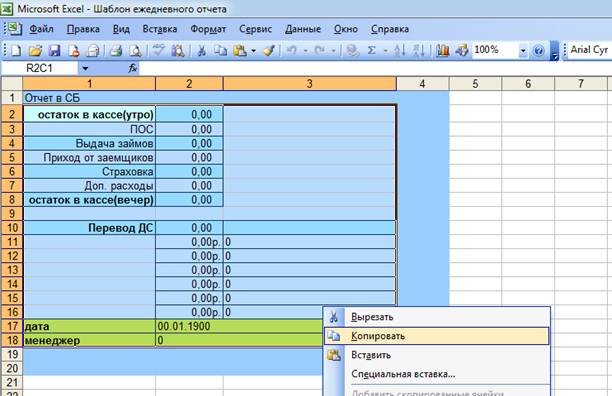Choose Специальная вставка from context menu
This screenshot has height=396, width=612.
(x=436, y=374)
